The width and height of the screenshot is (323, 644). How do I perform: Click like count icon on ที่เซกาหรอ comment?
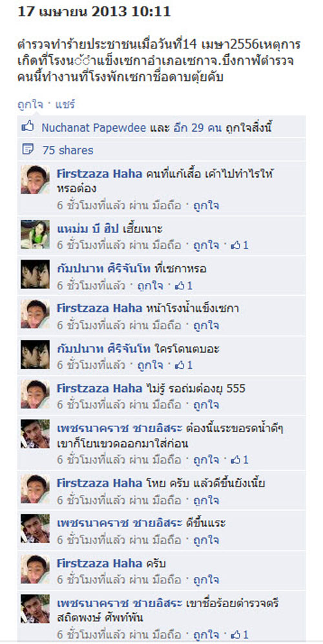(x=180, y=286)
